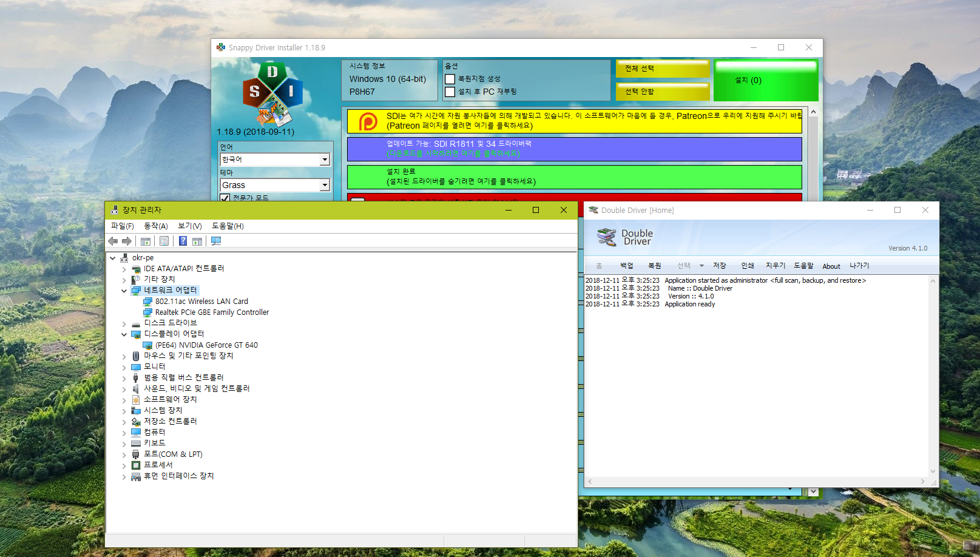The width and height of the screenshot is (980, 557).
Task: Expand the 시스템 장치 node
Action: pos(124,411)
